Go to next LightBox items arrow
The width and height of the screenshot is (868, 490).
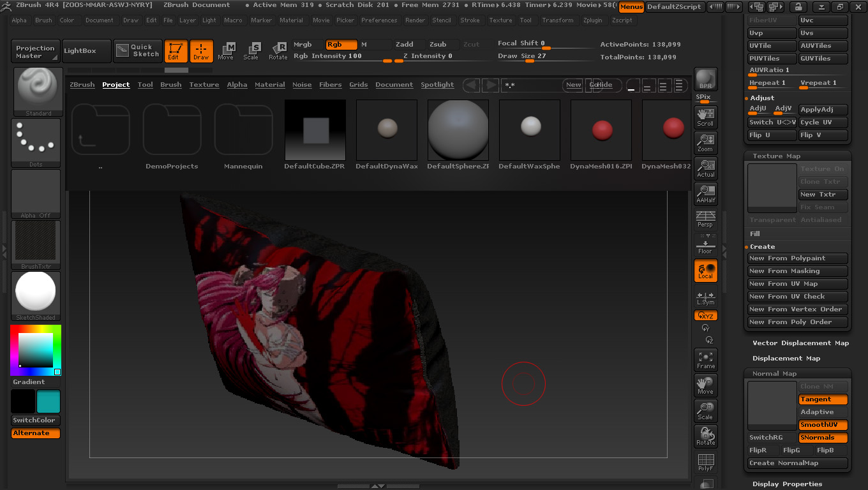point(490,85)
